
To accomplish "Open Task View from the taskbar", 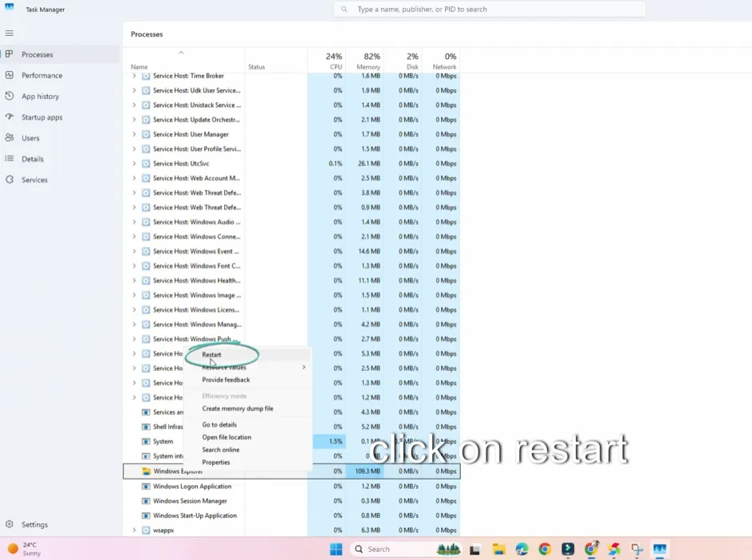I will coord(474,549).
